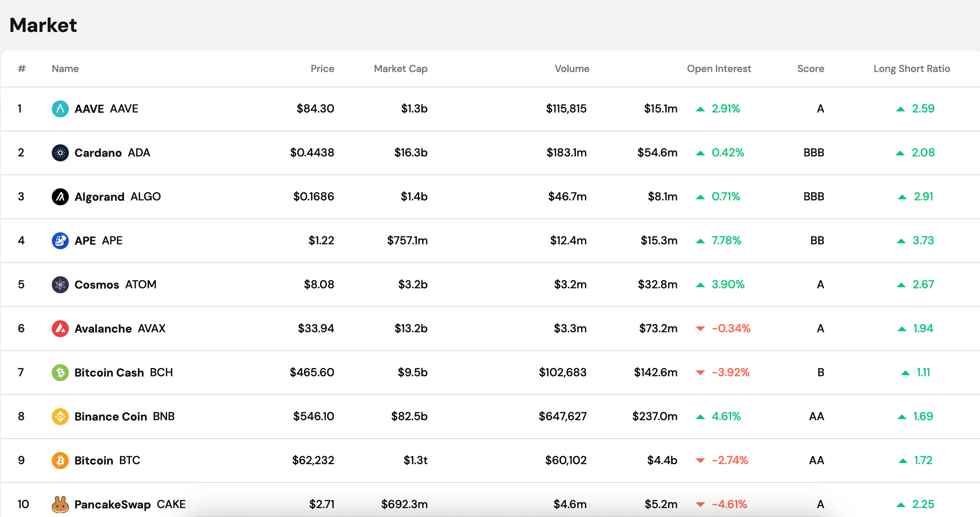Screen dimensions: 980x517
Task: Select the $46.7m volume cell
Action: click(567, 197)
